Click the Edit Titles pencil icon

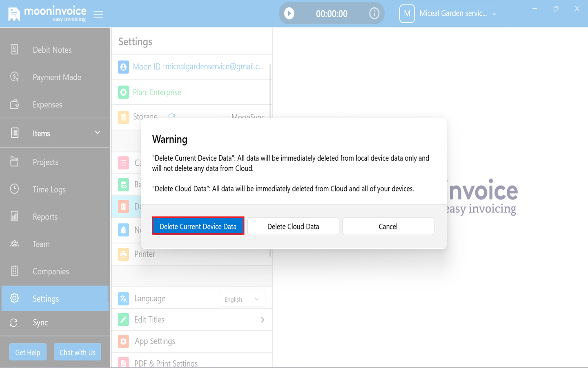click(123, 319)
